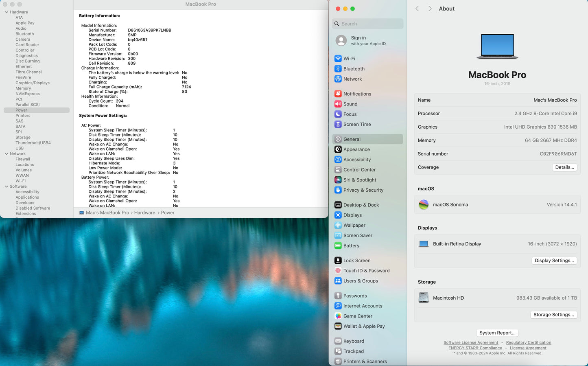Click the Macintosh HD storage row
The image size is (588, 366).
pos(497,298)
